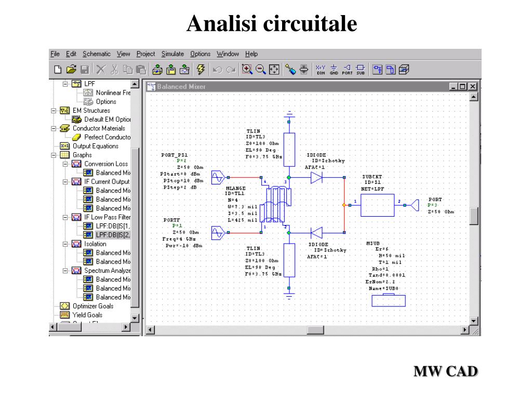Image resolution: width=532 pixels, height=399 pixels.
Task: Click the project tree horizontal scroll-right arrow
Action: pyautogui.click(x=126, y=327)
